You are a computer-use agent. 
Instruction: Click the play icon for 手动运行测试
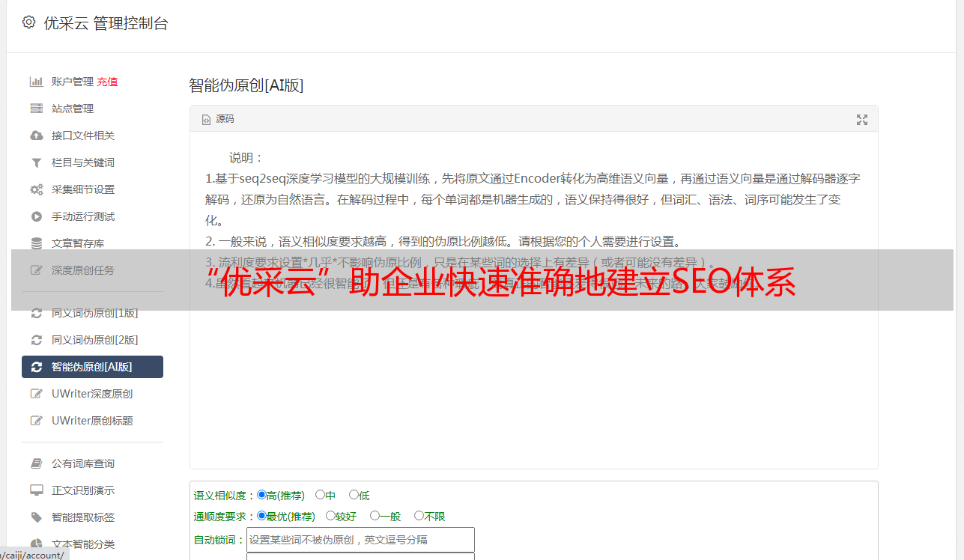coord(36,216)
